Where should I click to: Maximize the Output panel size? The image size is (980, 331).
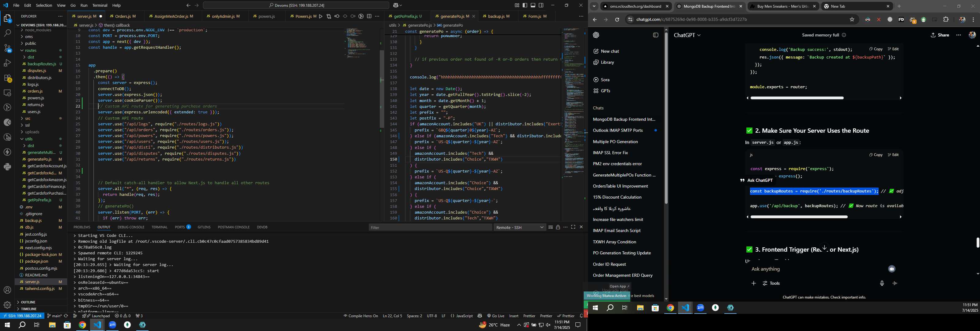[x=573, y=227]
